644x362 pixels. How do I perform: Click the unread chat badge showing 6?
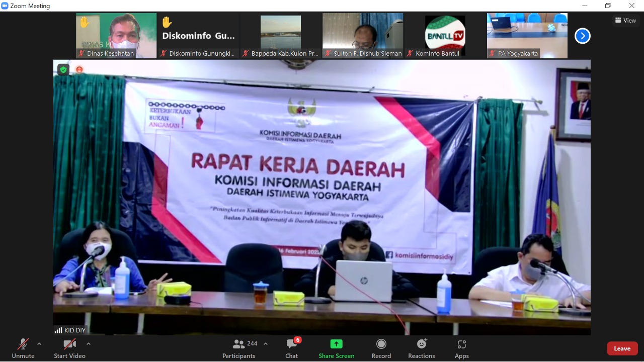click(x=298, y=340)
